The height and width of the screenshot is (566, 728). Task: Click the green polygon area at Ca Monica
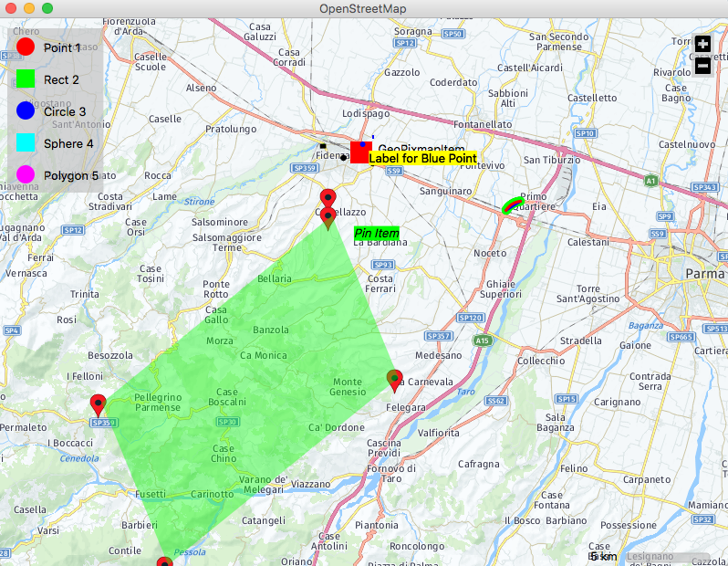click(264, 355)
